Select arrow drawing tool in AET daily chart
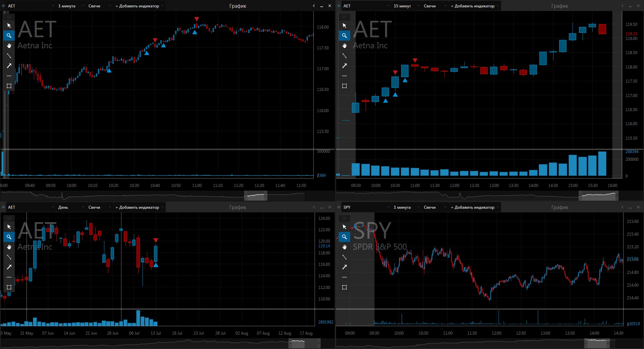 pos(9,267)
